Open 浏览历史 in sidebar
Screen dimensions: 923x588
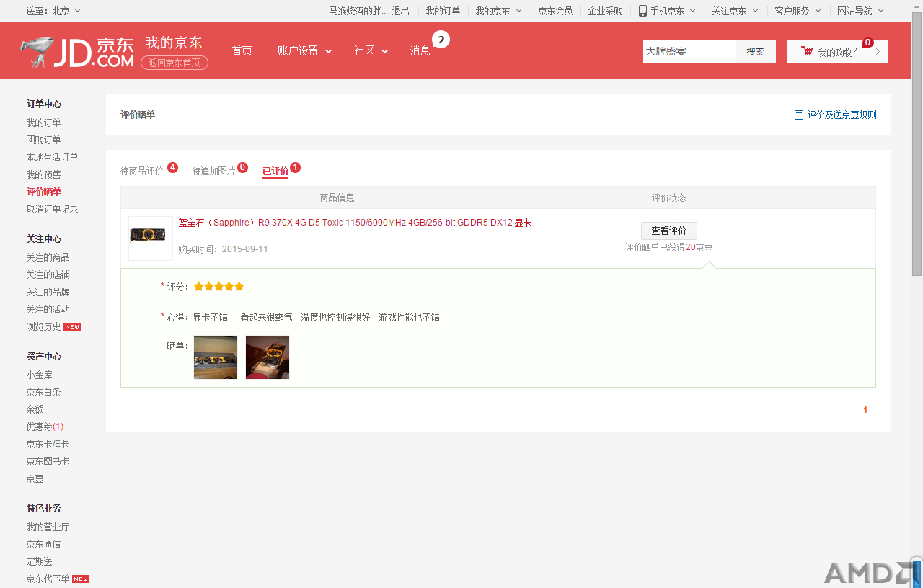[44, 326]
